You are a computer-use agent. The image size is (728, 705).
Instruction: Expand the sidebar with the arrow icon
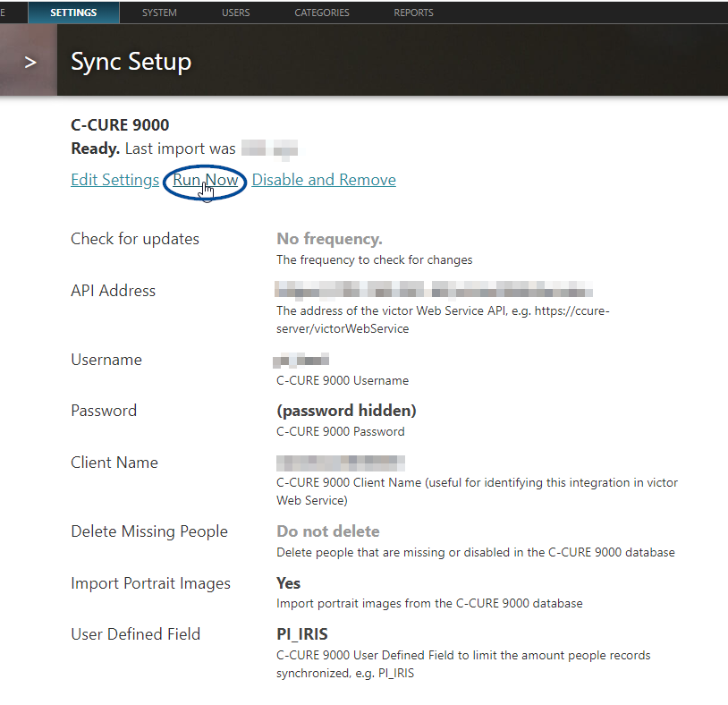(x=29, y=62)
